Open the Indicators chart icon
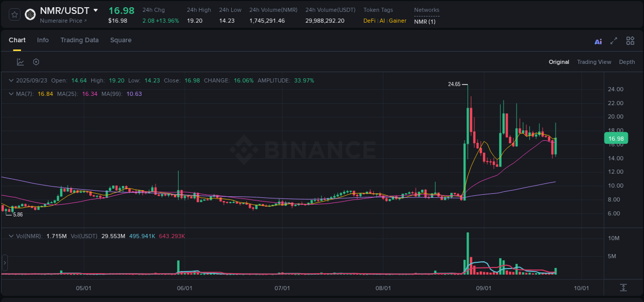This screenshot has height=302, width=644. click(20, 61)
